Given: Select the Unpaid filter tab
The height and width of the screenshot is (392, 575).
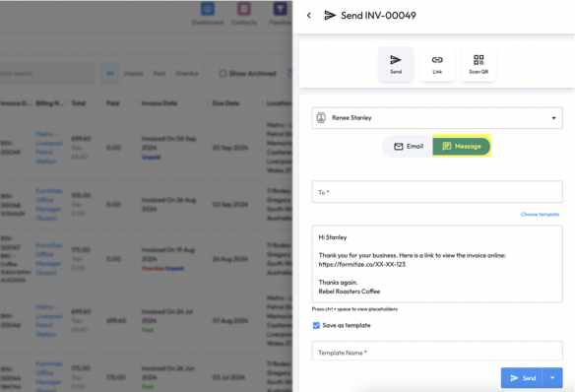Looking at the screenshot, I should click(133, 73).
